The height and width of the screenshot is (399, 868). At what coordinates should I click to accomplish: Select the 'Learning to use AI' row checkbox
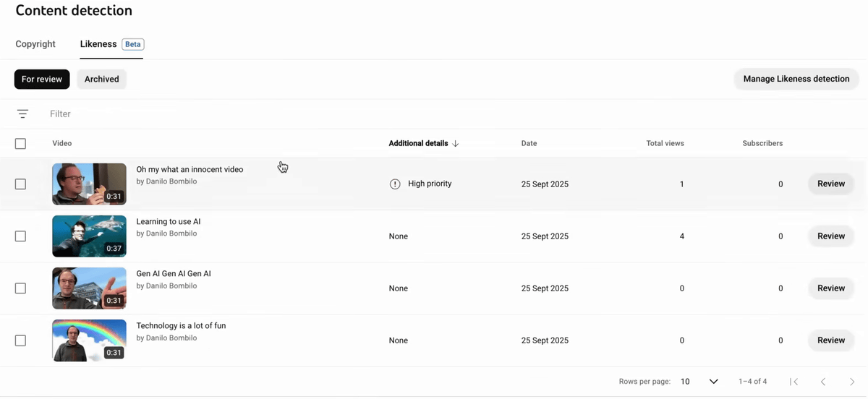pos(20,236)
